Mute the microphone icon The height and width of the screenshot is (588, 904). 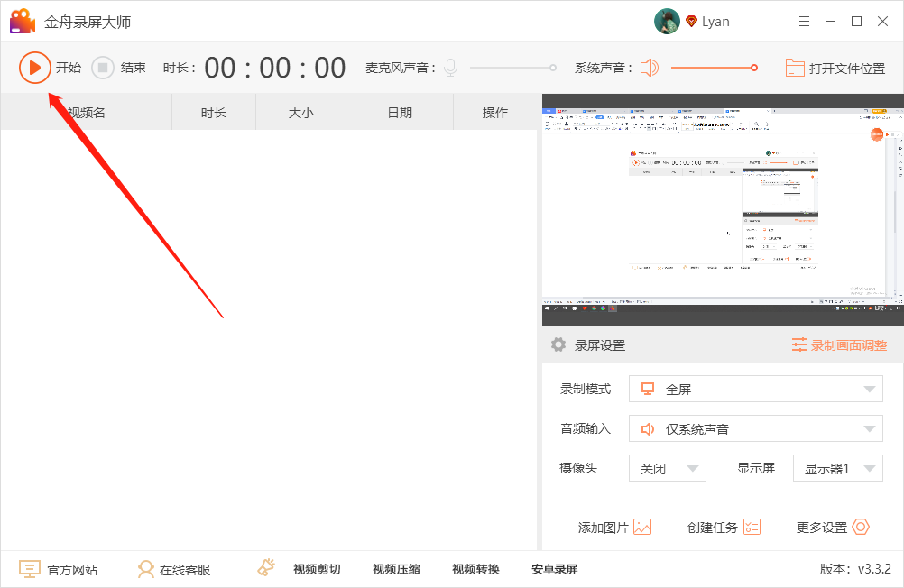[x=451, y=68]
